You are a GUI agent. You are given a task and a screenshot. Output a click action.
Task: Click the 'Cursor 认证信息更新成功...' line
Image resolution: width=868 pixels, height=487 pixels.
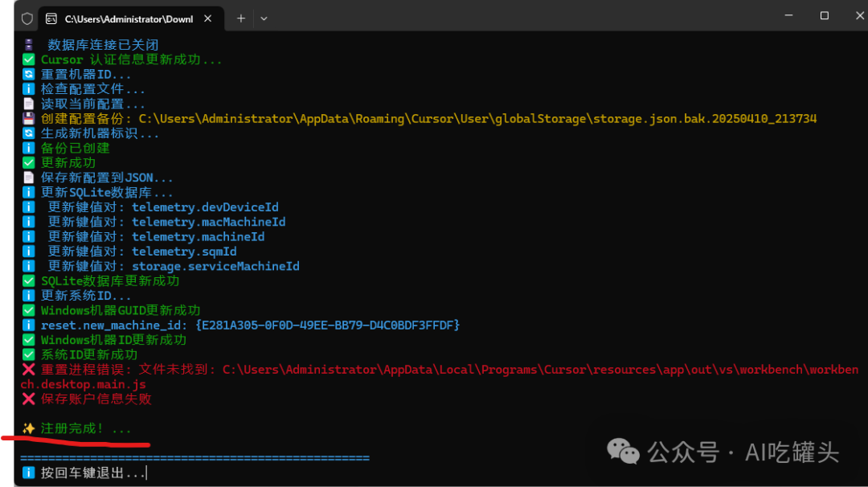[x=132, y=59]
